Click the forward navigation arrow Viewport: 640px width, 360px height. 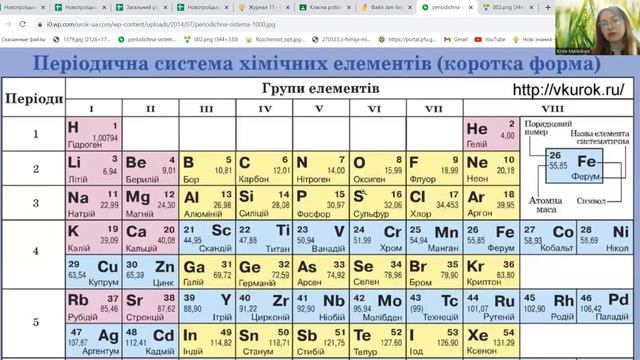tap(8, 24)
